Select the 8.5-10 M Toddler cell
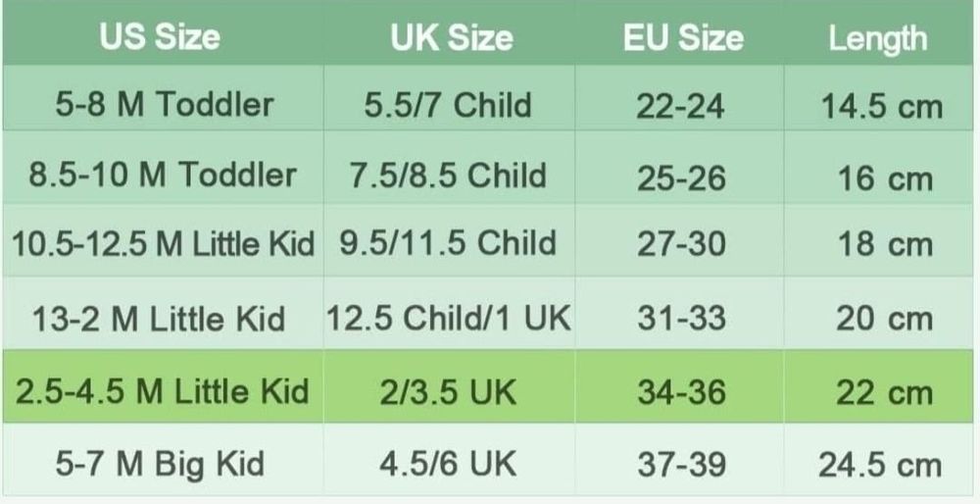 click(x=164, y=176)
